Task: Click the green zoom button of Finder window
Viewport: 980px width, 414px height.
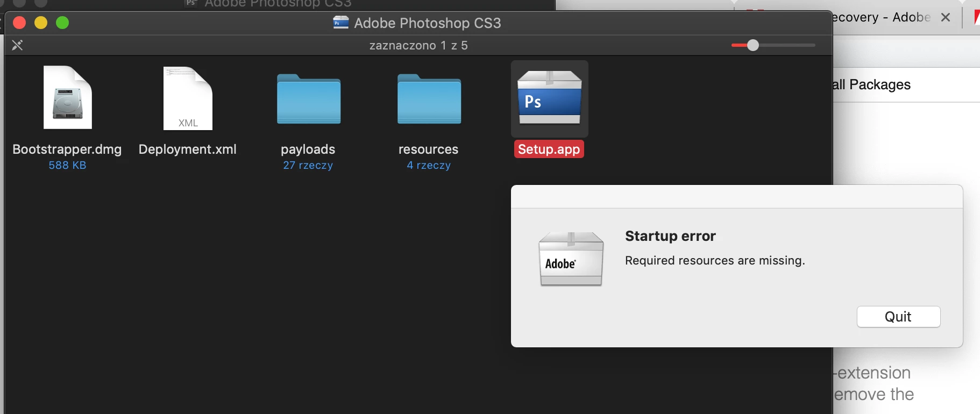Action: 62,23
